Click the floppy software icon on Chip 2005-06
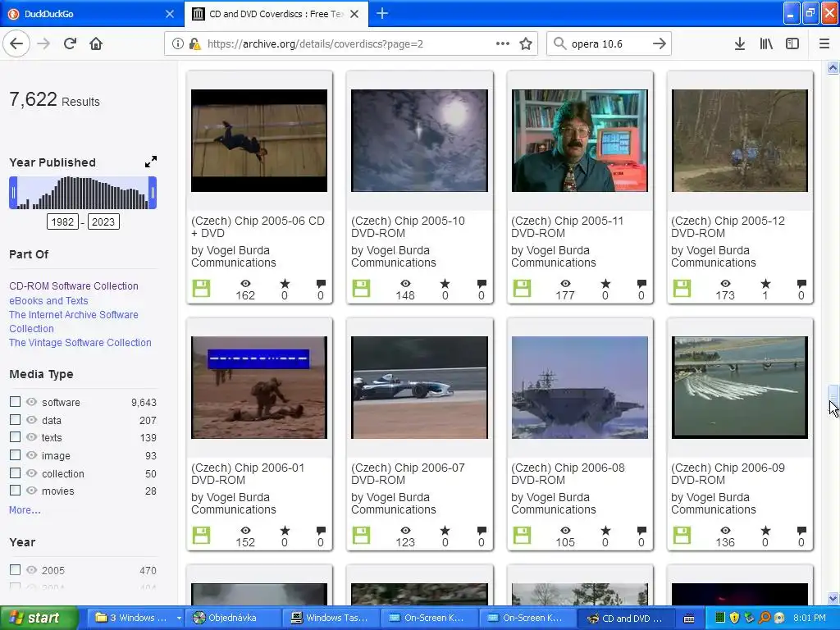The height and width of the screenshot is (630, 840). 202,288
